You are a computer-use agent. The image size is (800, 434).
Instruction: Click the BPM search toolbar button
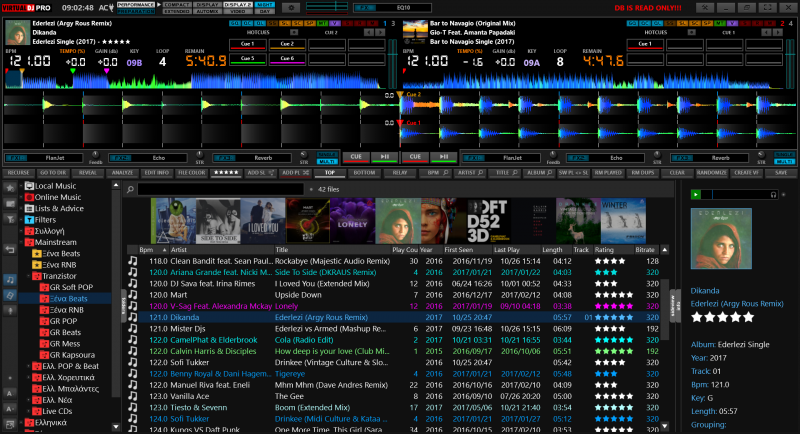pyautogui.click(x=435, y=173)
